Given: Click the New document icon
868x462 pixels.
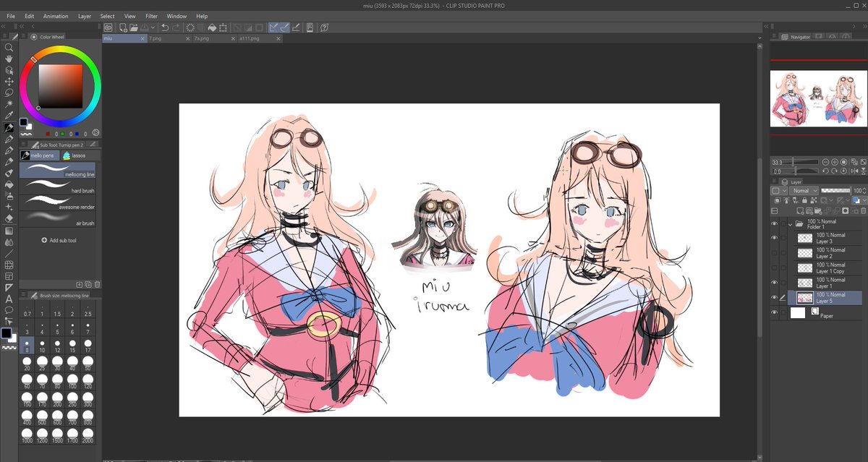Looking at the screenshot, I should 124,27.
